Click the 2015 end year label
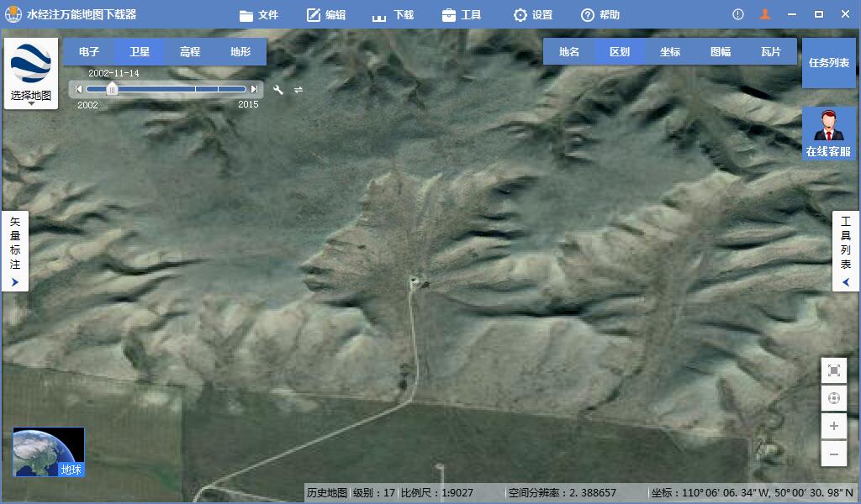The image size is (861, 504). click(248, 104)
